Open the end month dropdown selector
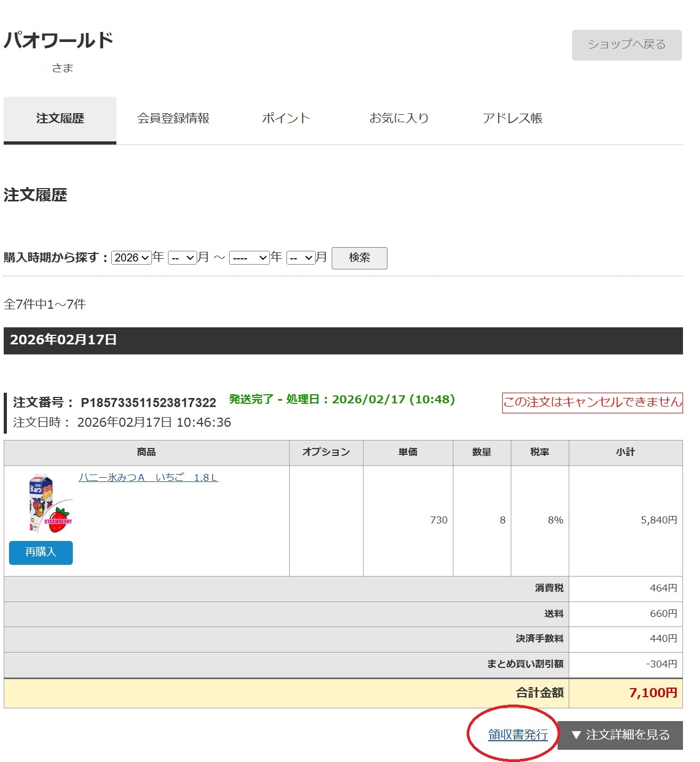Image resolution: width=700 pixels, height=762 pixels. 300,257
